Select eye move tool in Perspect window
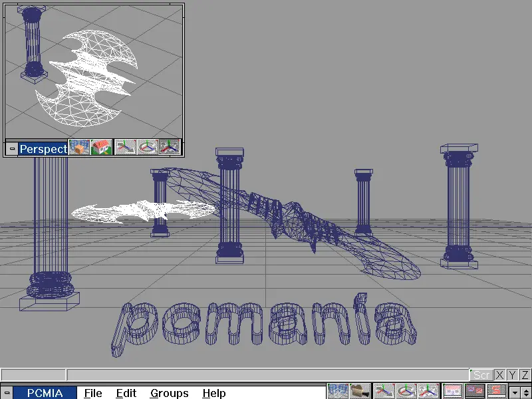Screen dimensions: 532x399 click(125, 148)
